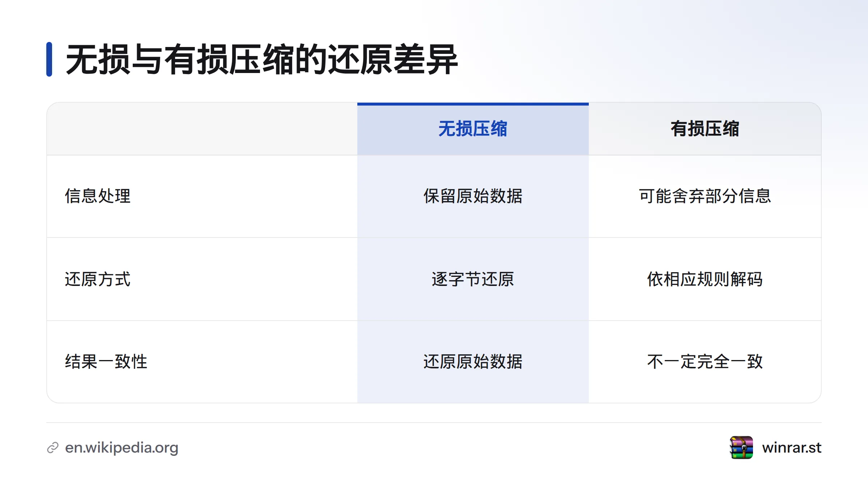Select the 有损压缩 column header

click(x=705, y=129)
